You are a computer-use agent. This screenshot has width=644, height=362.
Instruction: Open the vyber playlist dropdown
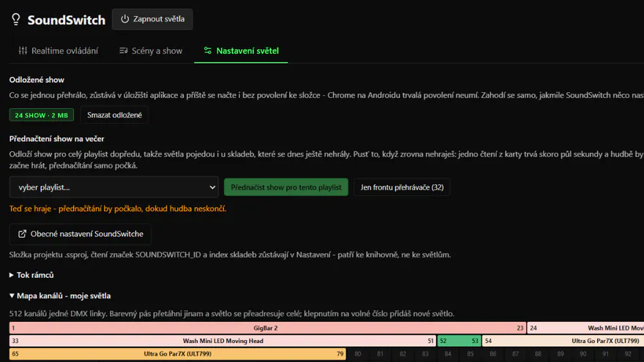tap(114, 187)
